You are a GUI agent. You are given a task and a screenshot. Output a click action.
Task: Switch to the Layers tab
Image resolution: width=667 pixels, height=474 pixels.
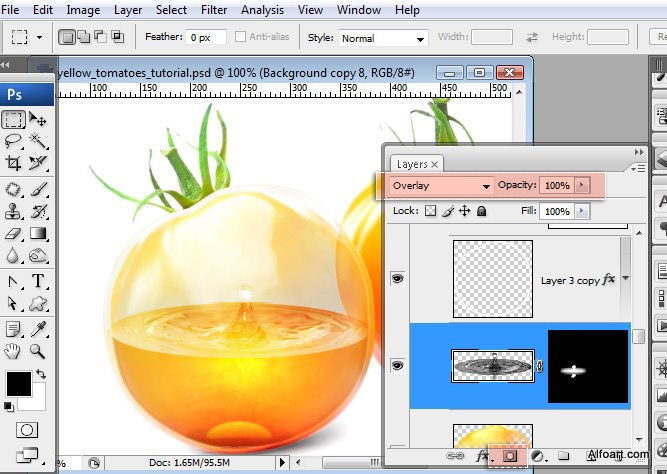(x=412, y=164)
